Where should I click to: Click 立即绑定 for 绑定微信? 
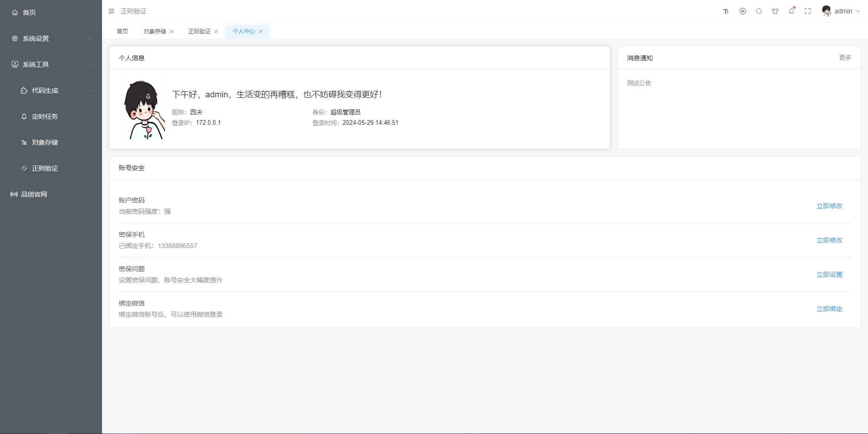point(829,309)
